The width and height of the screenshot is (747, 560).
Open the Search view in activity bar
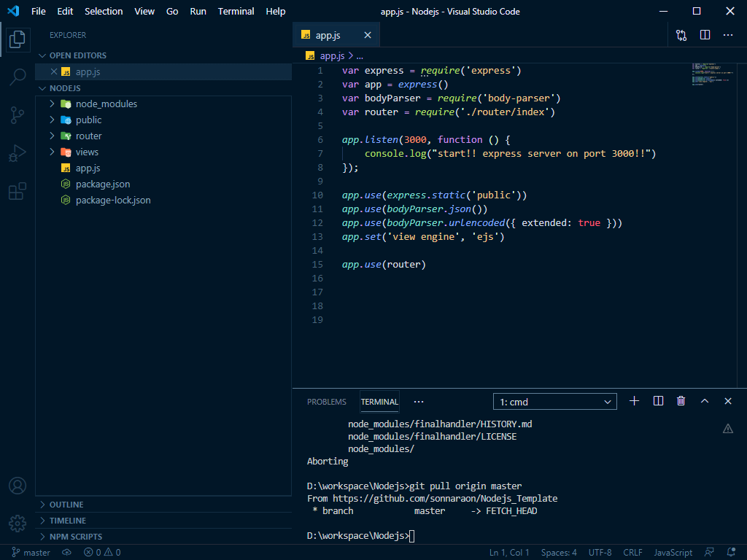pos(18,77)
